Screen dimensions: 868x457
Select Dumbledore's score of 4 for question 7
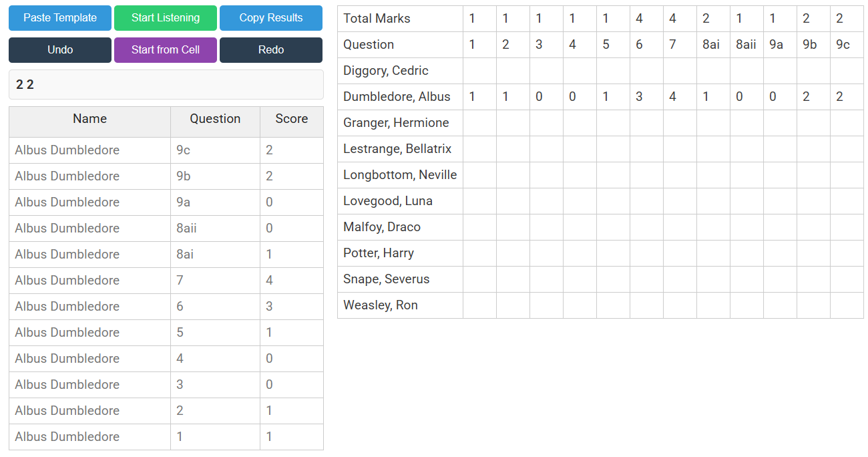pyautogui.click(x=679, y=96)
